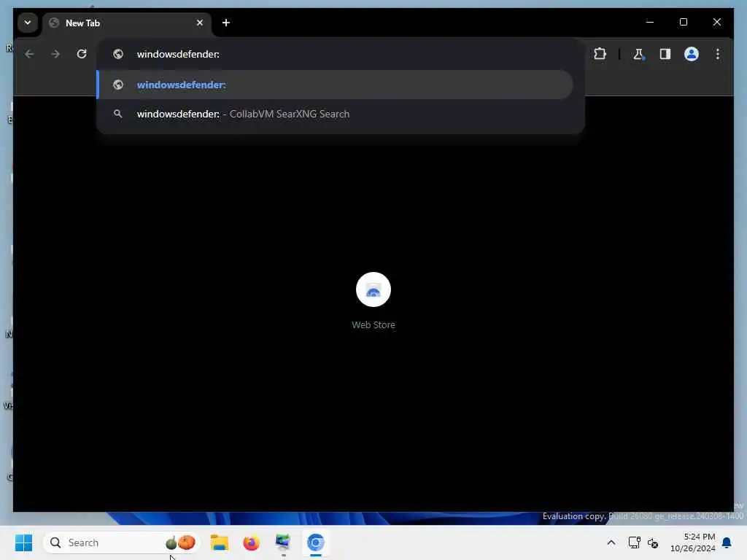Open the network status tray icon

tap(634, 542)
